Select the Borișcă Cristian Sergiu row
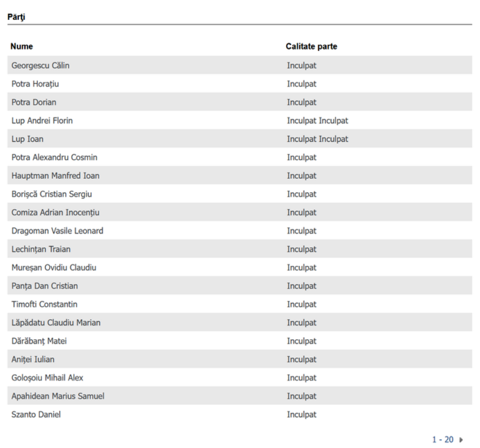The height and width of the screenshot is (448, 480). coord(55,194)
